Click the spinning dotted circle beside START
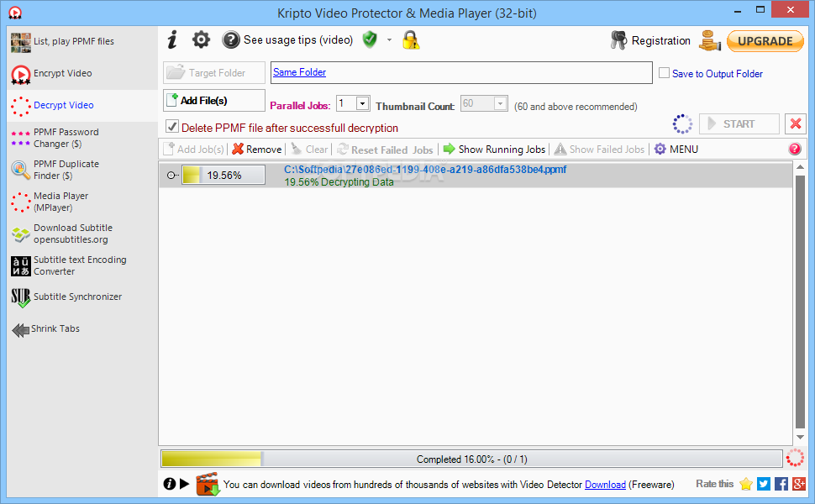The image size is (815, 504). (682, 124)
